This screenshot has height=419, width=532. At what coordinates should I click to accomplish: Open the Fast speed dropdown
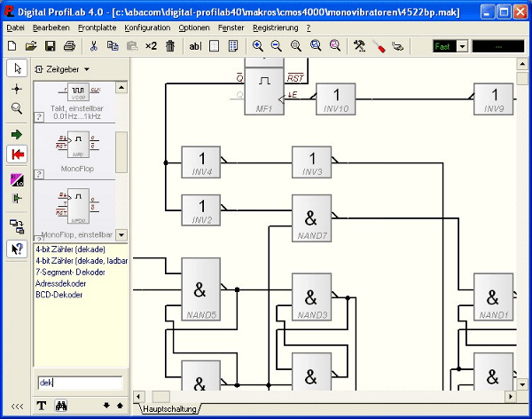(x=462, y=46)
